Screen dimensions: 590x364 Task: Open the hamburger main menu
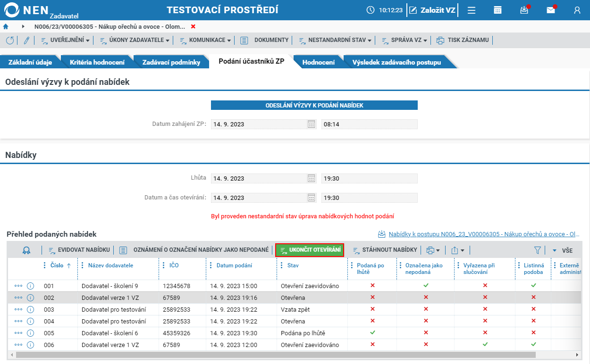click(x=471, y=10)
